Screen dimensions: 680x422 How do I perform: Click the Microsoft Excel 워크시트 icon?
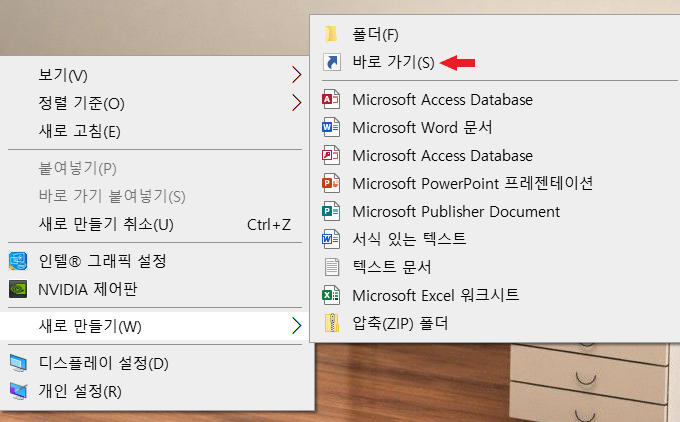pyautogui.click(x=331, y=295)
